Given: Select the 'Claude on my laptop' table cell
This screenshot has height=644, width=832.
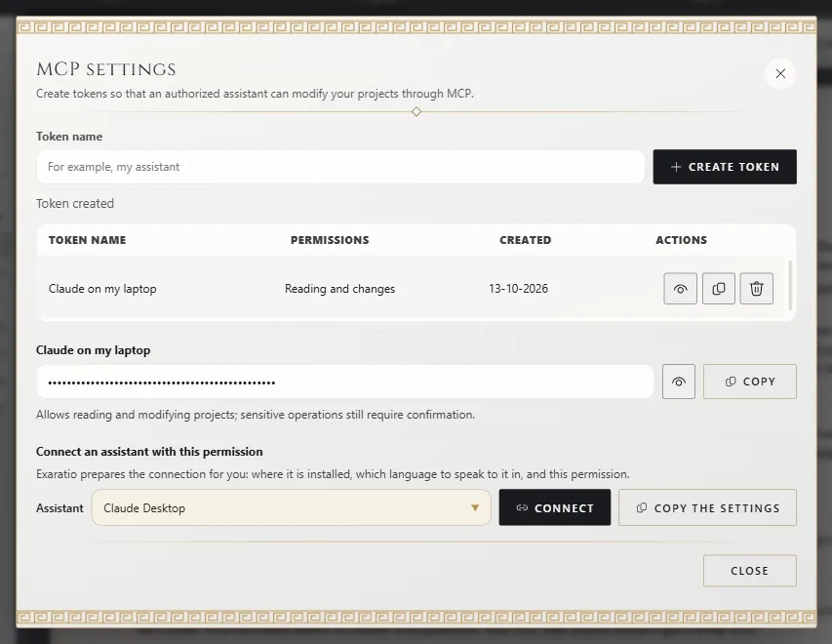Looking at the screenshot, I should click(102, 288).
